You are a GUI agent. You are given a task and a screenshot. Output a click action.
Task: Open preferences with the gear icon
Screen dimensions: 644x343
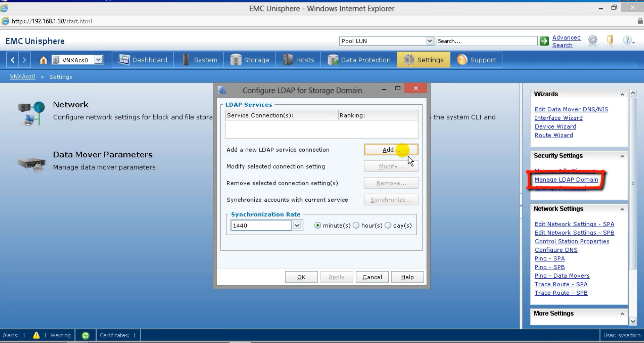pyautogui.click(x=593, y=41)
